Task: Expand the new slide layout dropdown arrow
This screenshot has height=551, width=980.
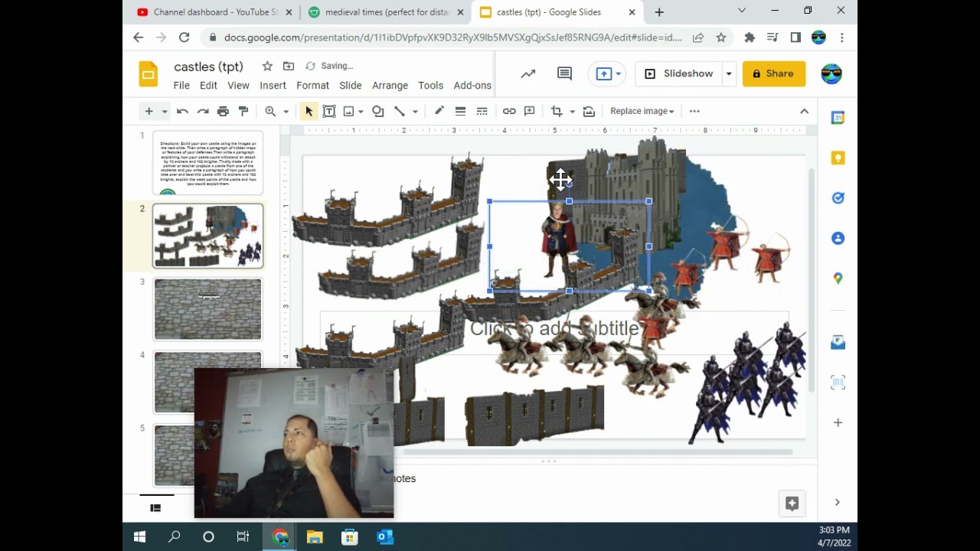Action: click(x=164, y=112)
